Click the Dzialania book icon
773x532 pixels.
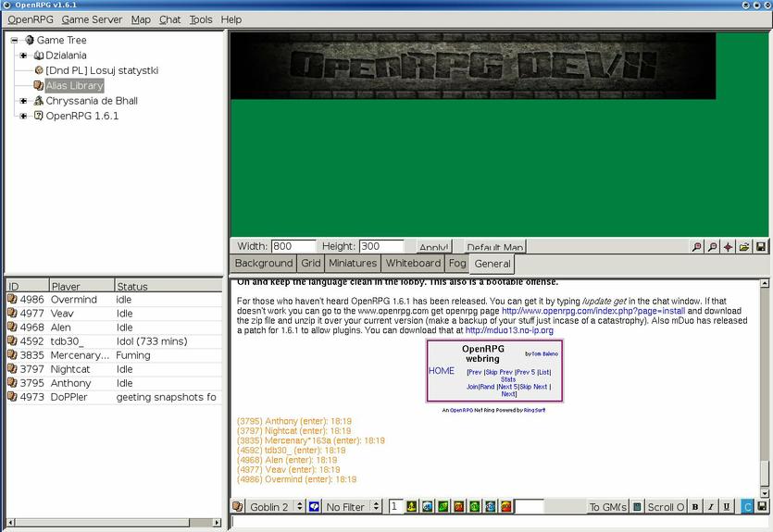[39, 56]
